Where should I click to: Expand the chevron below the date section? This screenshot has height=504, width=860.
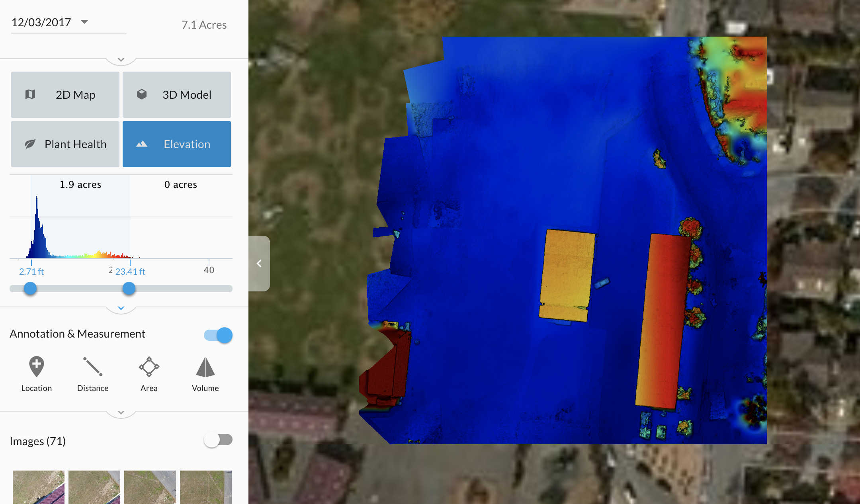121,60
